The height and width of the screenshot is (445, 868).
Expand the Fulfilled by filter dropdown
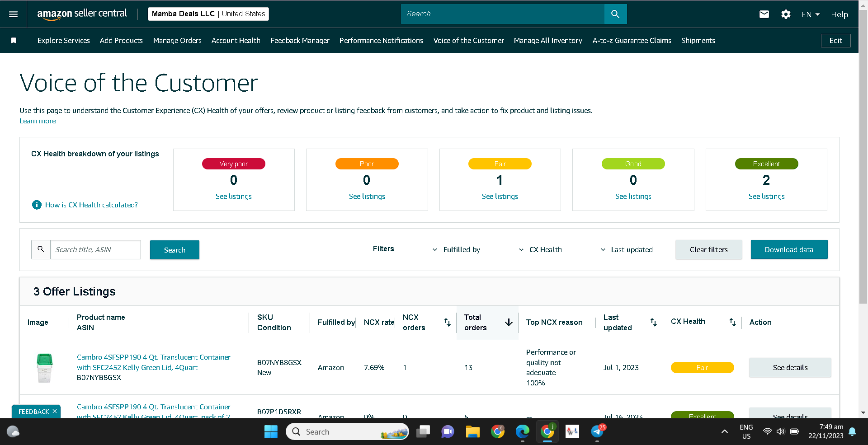pyautogui.click(x=456, y=249)
